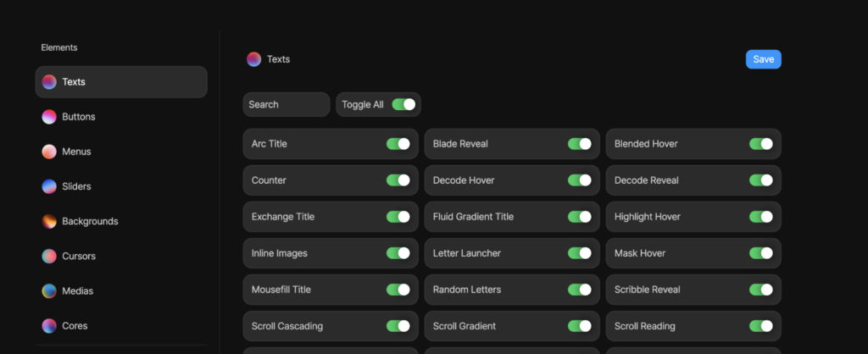This screenshot has width=868, height=354.
Task: Click the Texts gradient icon in sidebar
Action: [49, 82]
